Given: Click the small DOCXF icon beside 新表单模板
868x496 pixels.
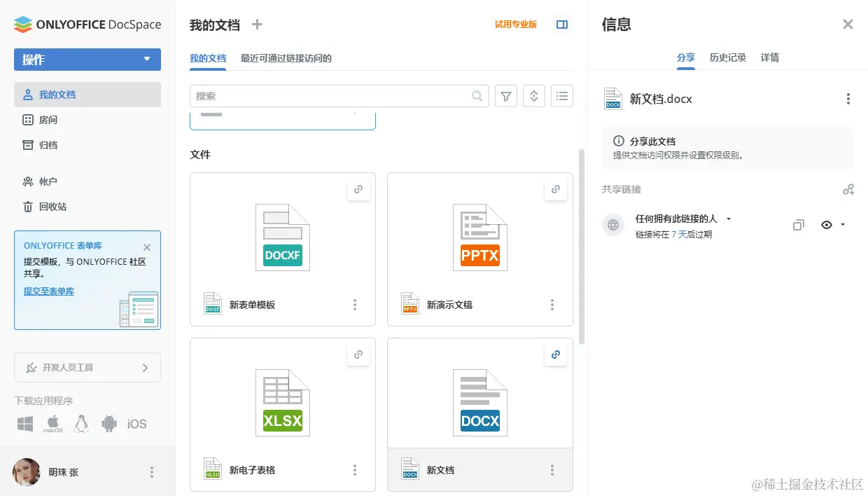Looking at the screenshot, I should [213, 304].
